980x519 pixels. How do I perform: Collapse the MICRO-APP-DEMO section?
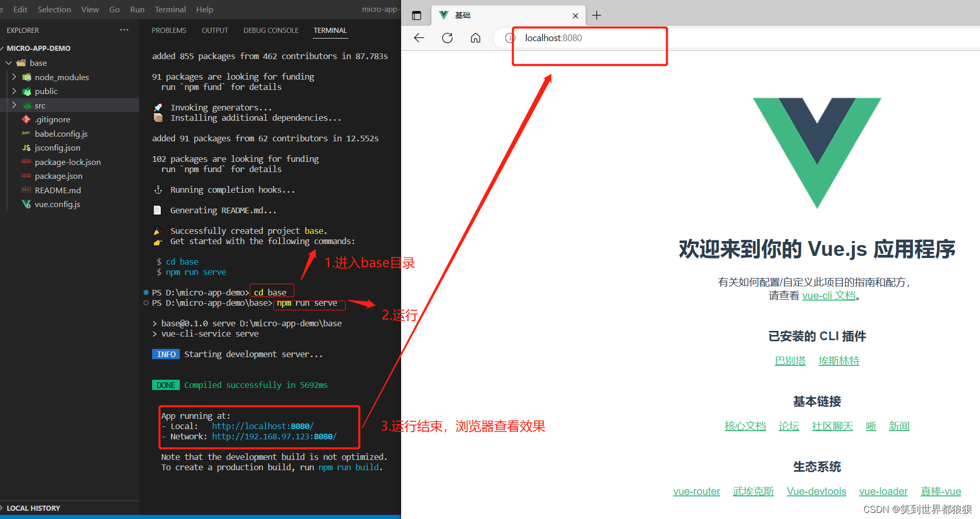(3, 48)
